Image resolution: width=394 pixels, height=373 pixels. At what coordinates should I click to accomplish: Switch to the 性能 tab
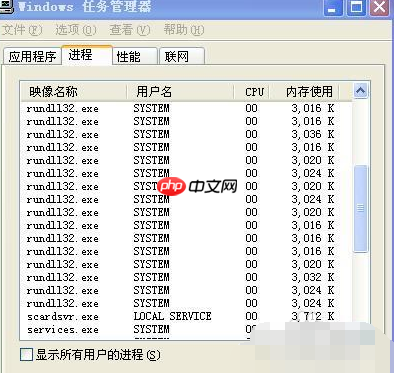click(x=135, y=56)
